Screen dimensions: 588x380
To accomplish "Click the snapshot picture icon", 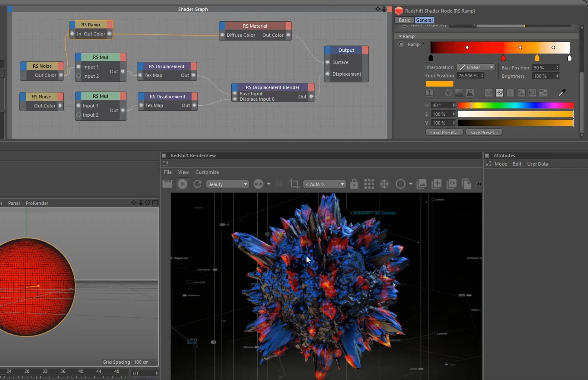I will click(x=421, y=184).
